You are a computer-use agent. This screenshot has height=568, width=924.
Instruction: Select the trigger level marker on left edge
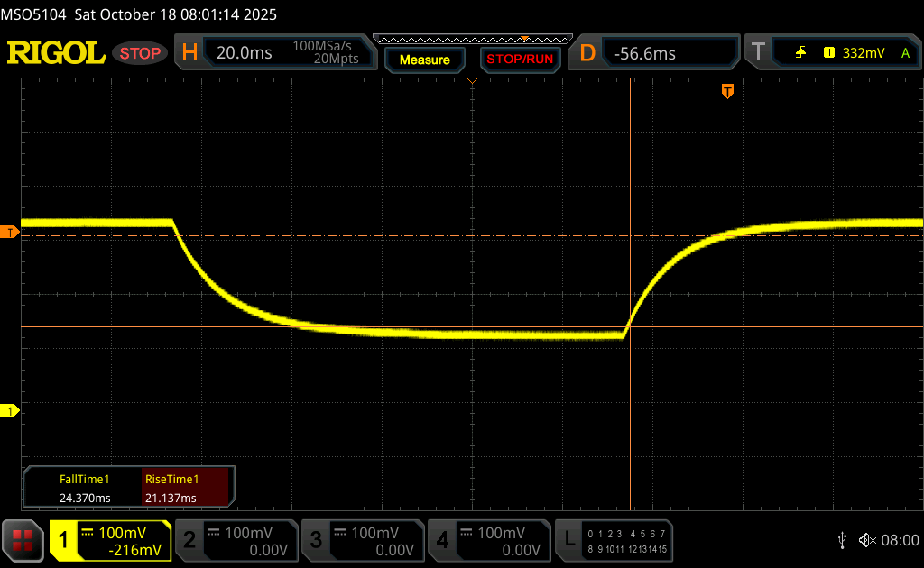[x=10, y=233]
